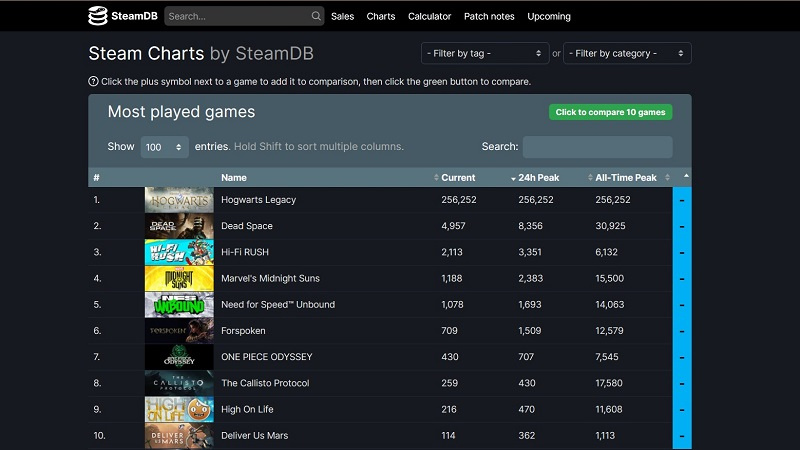
Task: Click the Hogwarts Legacy thumbnail
Action: (179, 200)
